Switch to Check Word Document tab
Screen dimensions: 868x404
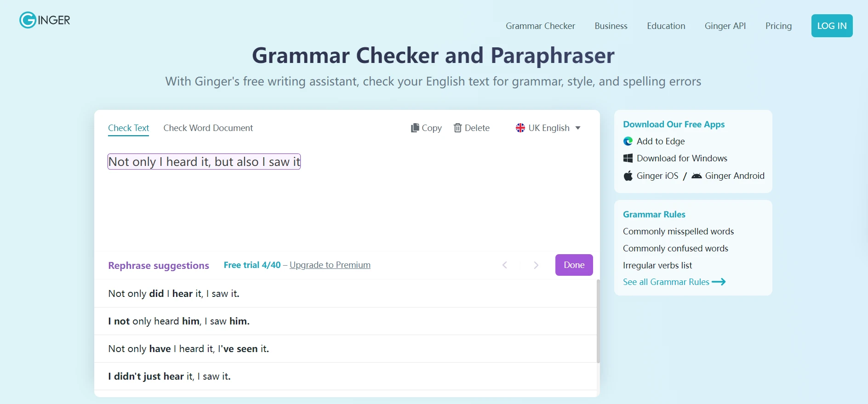(208, 128)
